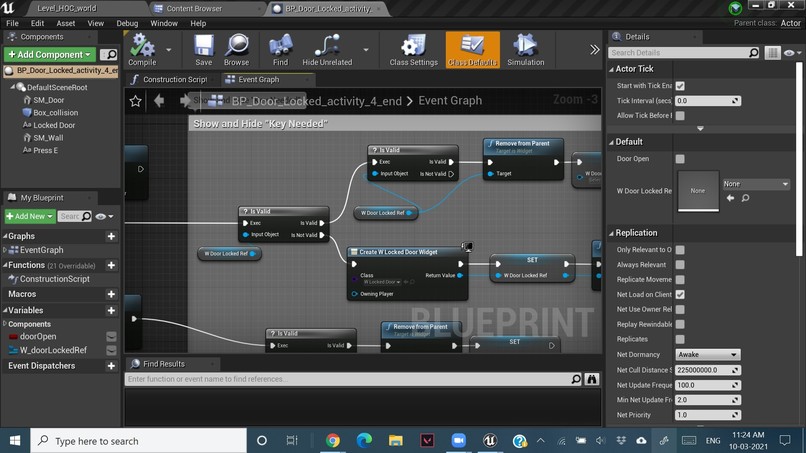
Task: Add new variable with plus icon
Action: point(111,311)
